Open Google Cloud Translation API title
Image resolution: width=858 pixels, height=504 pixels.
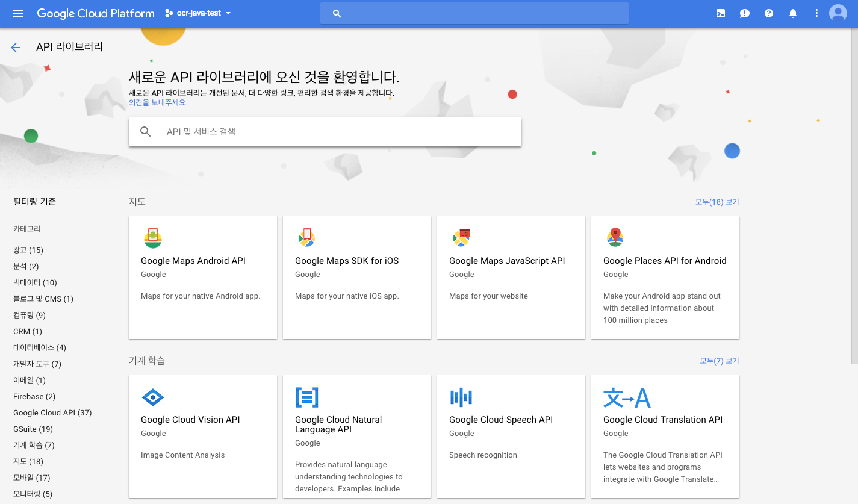coord(663,420)
